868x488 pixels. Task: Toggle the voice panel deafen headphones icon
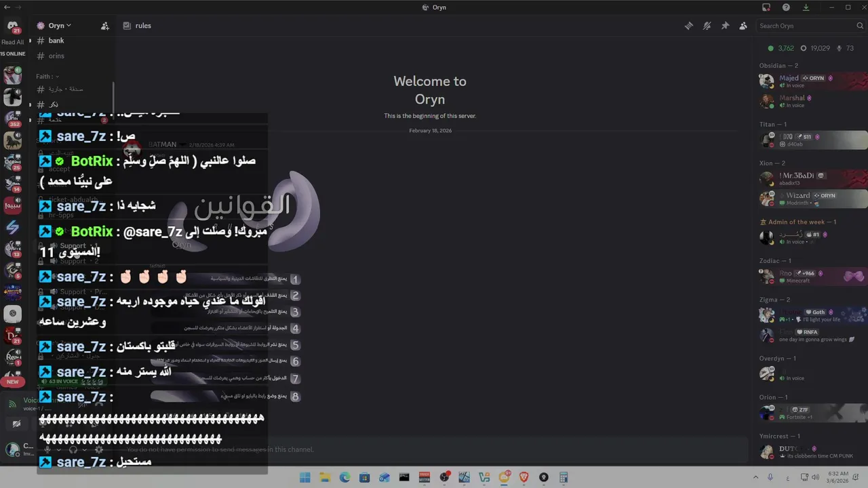[73, 449]
